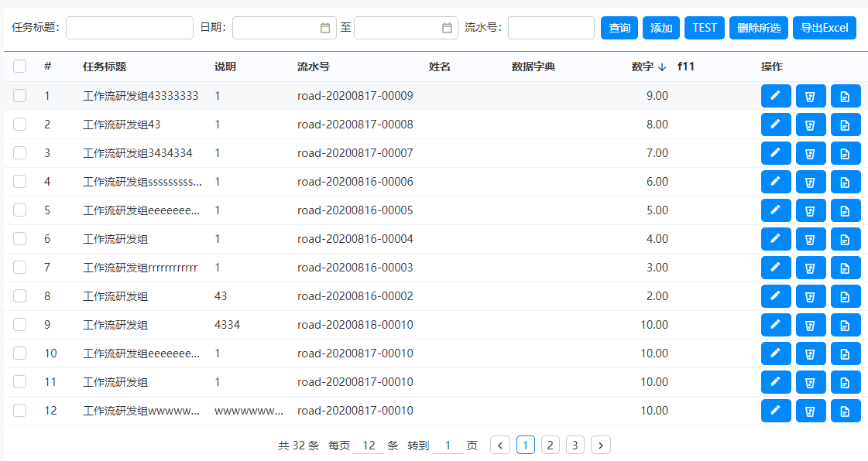Viewport: 868px width, 461px height.
Task: Click the f11 column header
Action: 686,67
